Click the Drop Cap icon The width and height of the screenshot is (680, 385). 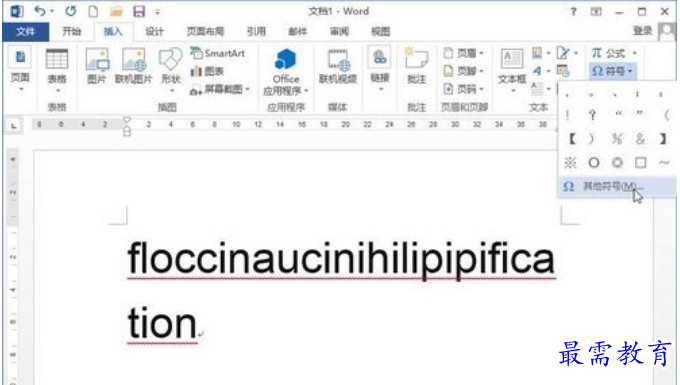[537, 88]
